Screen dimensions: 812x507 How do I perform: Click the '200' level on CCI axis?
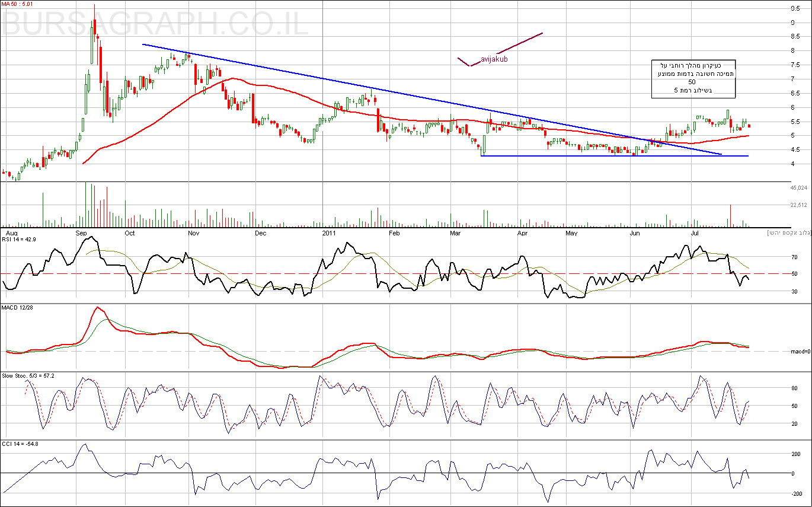[795, 454]
